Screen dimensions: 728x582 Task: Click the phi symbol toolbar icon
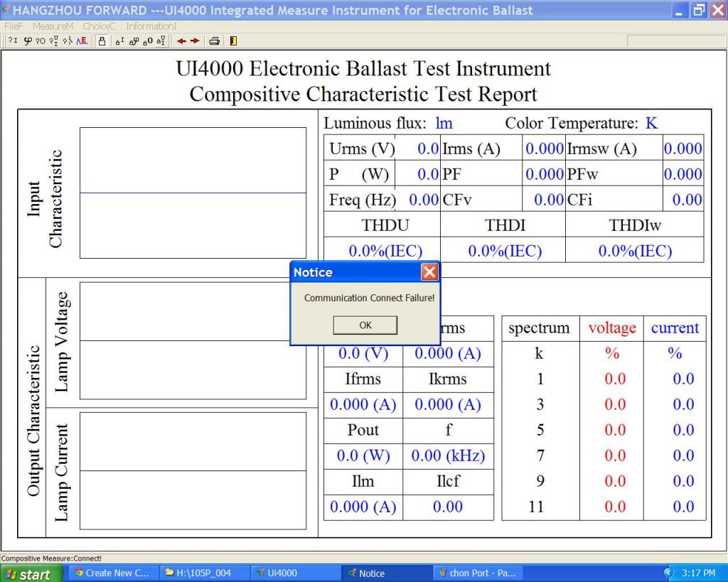coord(27,41)
